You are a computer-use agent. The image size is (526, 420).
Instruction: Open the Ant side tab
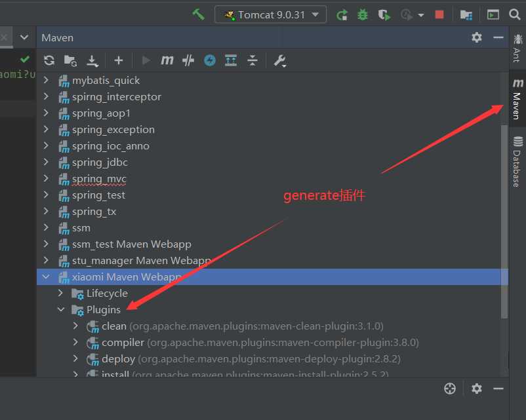pos(517,48)
